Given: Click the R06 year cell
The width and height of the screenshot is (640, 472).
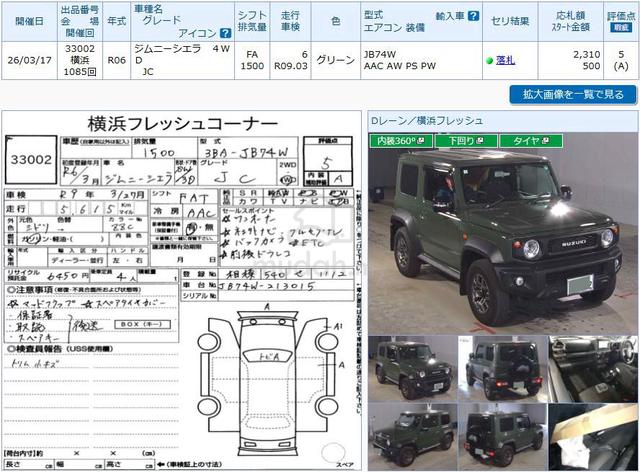Looking at the screenshot, I should tap(116, 60).
